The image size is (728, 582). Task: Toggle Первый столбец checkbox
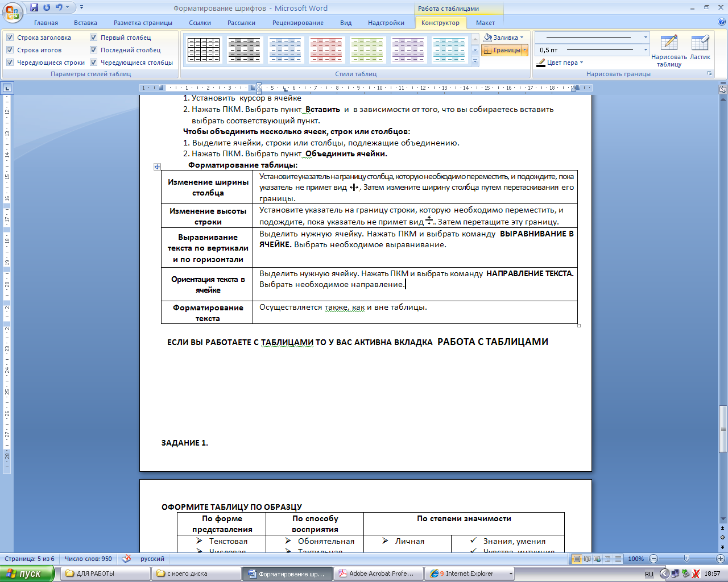(x=94, y=38)
